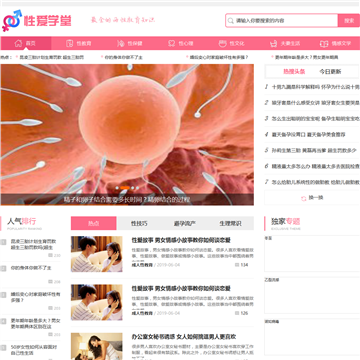Open the 办公室女秘书诱惑 article thumbnail
Image resolution: width=360 pixels, height=360 pixels.
pyautogui.click(x=97, y=346)
